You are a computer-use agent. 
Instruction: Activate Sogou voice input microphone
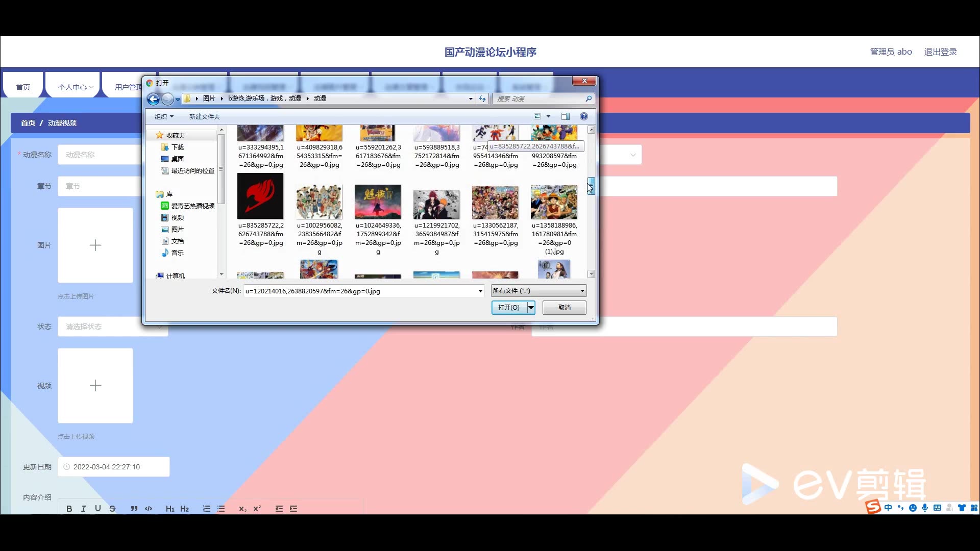tap(925, 508)
